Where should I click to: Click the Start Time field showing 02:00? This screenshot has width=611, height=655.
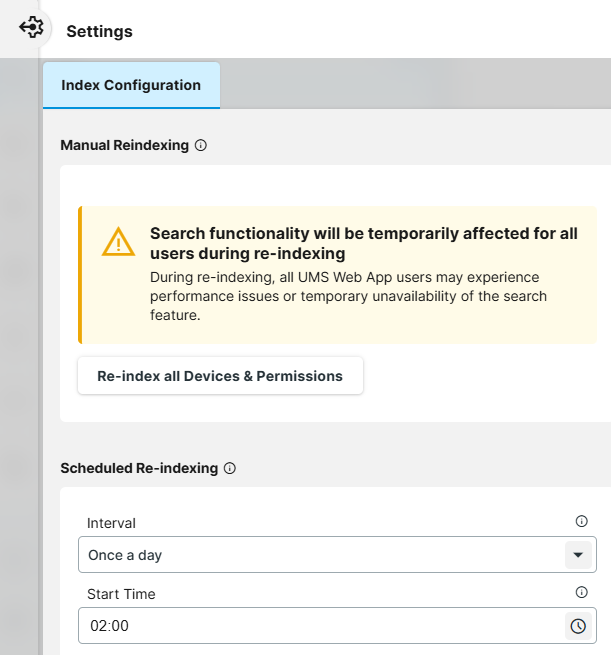tap(320, 626)
